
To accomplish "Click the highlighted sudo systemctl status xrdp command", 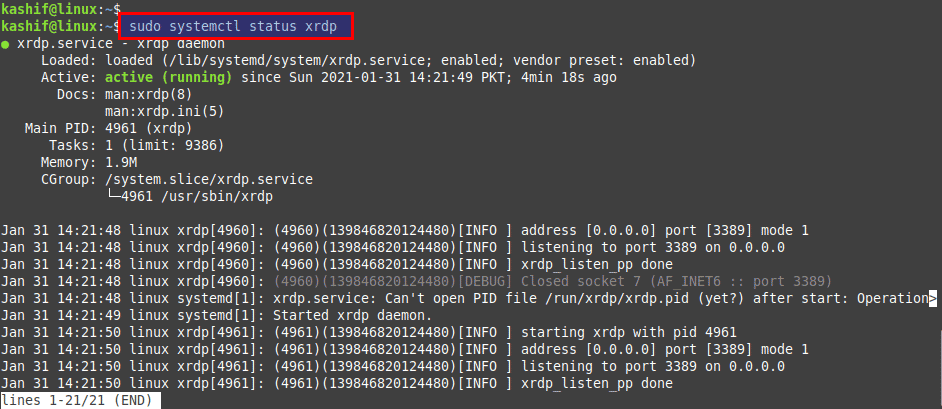I will (x=233, y=27).
